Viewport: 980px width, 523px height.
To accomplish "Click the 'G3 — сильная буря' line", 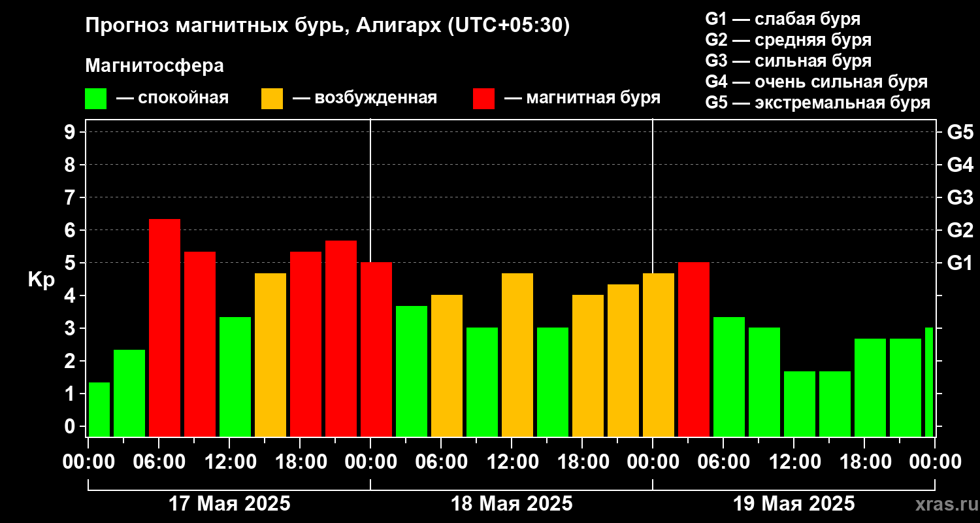I will coord(788,61).
